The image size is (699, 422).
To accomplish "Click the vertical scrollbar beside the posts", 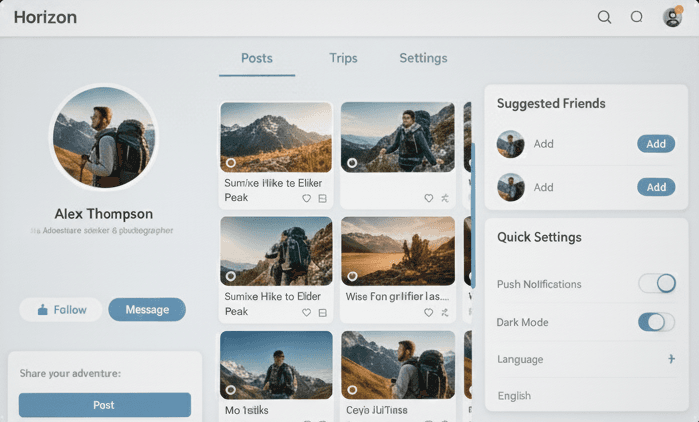I will (x=473, y=215).
